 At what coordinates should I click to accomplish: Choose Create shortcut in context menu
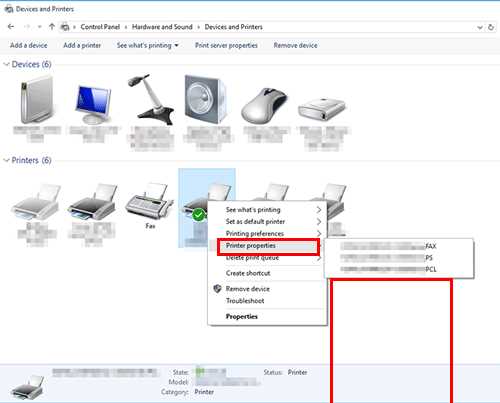pos(248,273)
